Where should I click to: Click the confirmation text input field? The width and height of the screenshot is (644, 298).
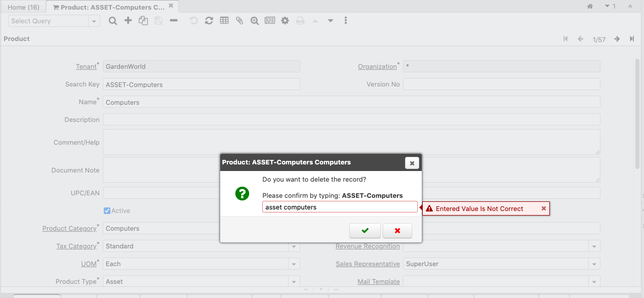point(339,206)
